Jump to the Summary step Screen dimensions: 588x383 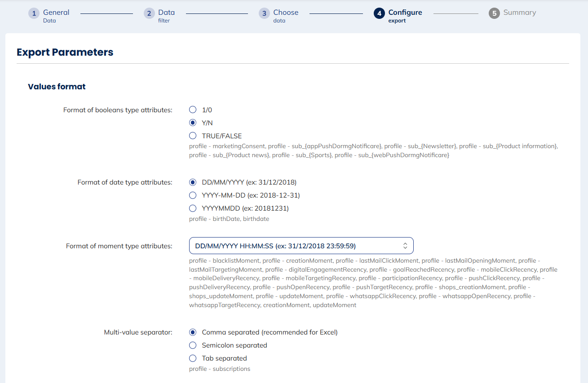pyautogui.click(x=519, y=13)
